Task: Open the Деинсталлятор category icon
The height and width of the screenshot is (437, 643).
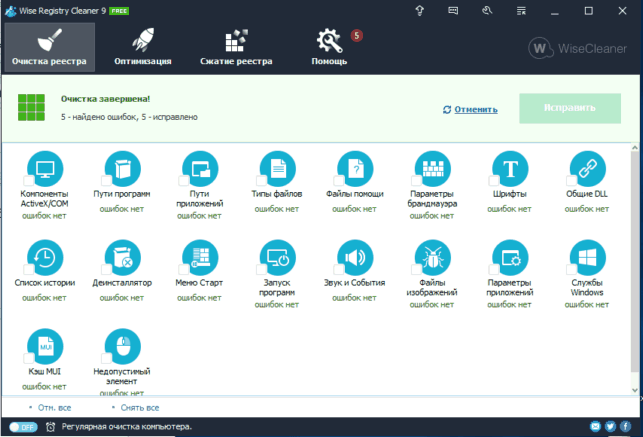Action: (123, 257)
